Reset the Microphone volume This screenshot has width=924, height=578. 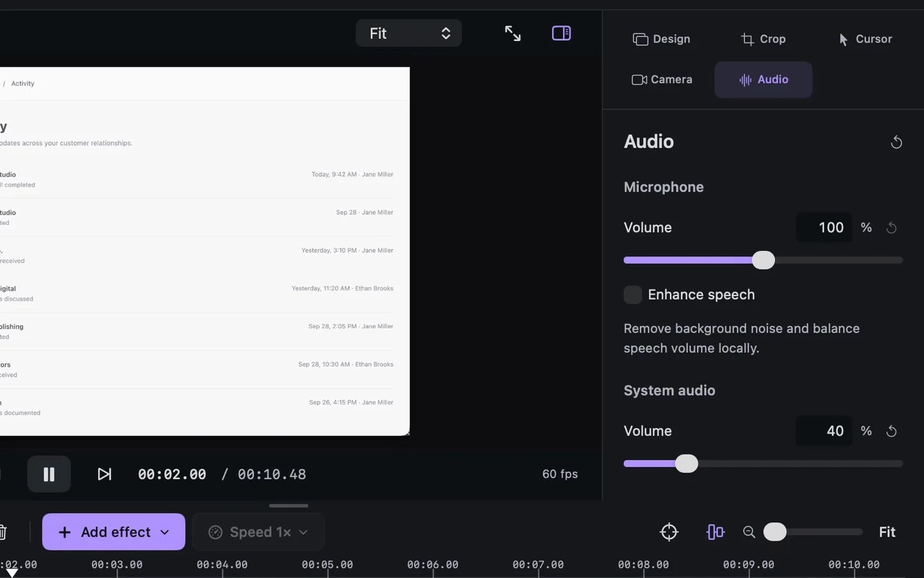tap(891, 228)
